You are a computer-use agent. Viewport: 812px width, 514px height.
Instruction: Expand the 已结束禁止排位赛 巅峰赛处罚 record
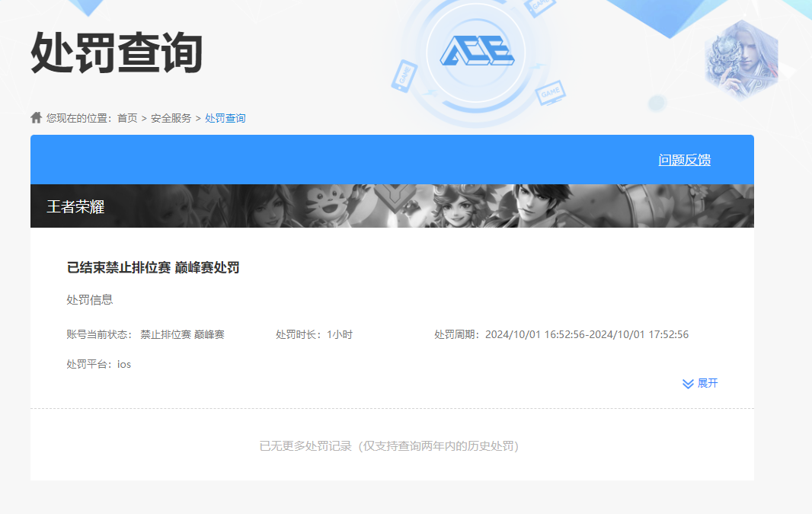tap(152, 268)
